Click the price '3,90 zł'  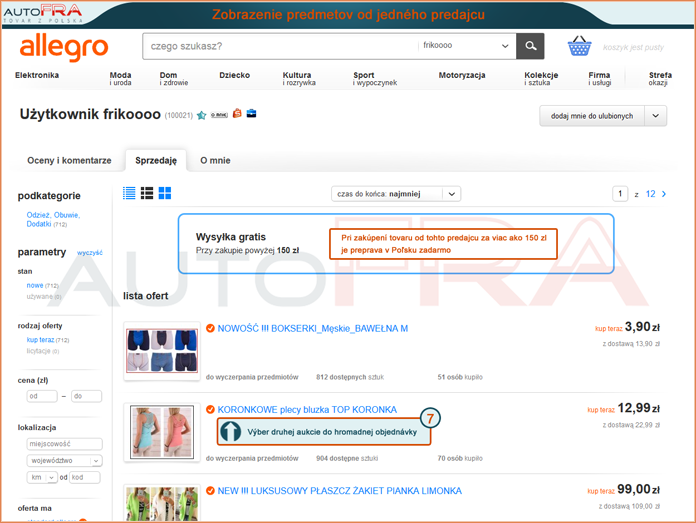[642, 327]
